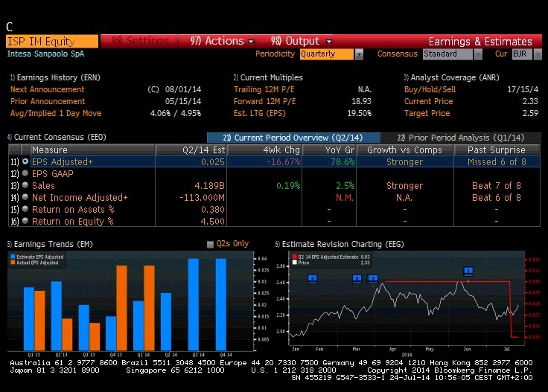Image resolution: width=548 pixels, height=392 pixels.
Task: Click the red Q2 14 EPS Estimate legend swatch
Action: pyautogui.click(x=295, y=257)
